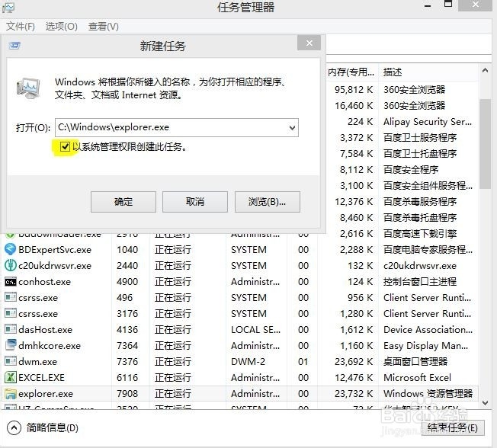This screenshot has height=448, width=497.
Task: Click the scrollbar up arrow
Action: 485,71
